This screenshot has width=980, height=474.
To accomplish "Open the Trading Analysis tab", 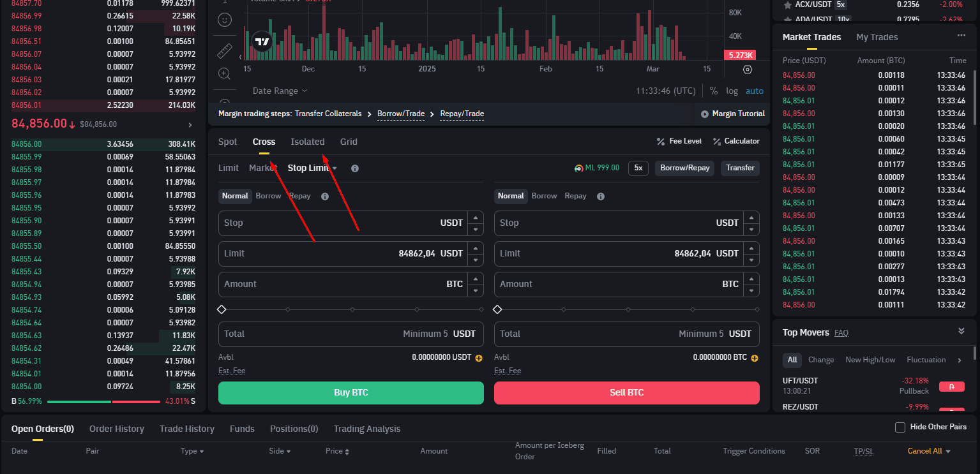I will tap(366, 429).
